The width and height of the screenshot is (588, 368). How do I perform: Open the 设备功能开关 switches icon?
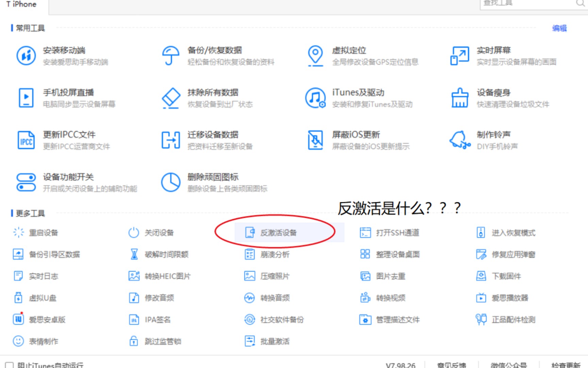pyautogui.click(x=26, y=182)
